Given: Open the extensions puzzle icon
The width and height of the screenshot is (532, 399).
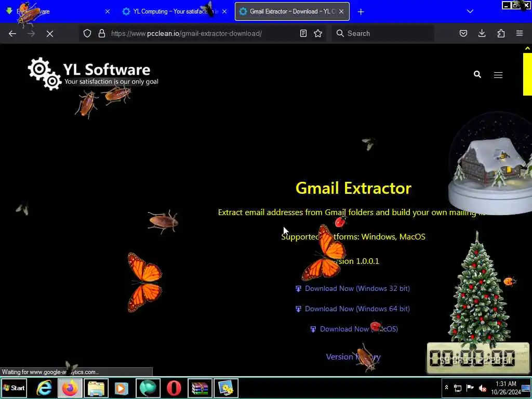Looking at the screenshot, I should 501,33.
